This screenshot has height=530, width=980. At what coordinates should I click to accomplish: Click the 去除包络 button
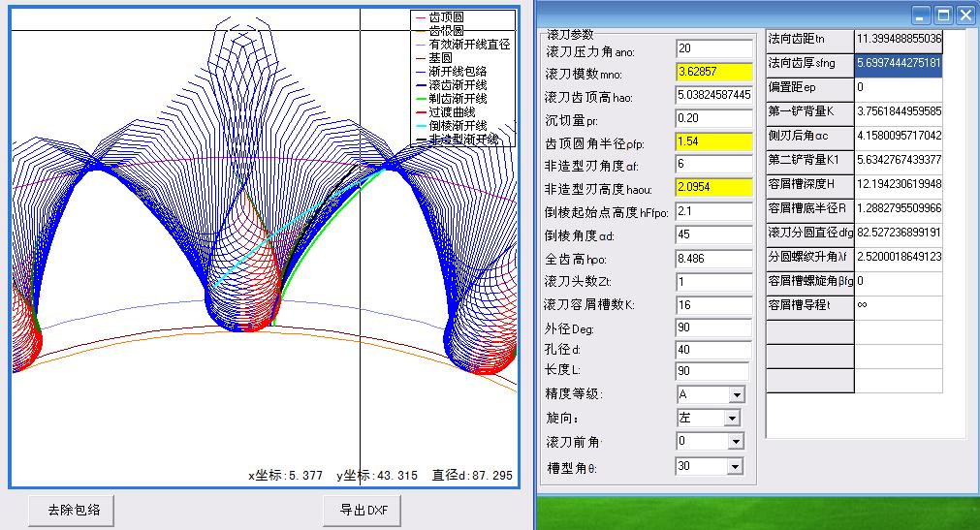pos(72,510)
